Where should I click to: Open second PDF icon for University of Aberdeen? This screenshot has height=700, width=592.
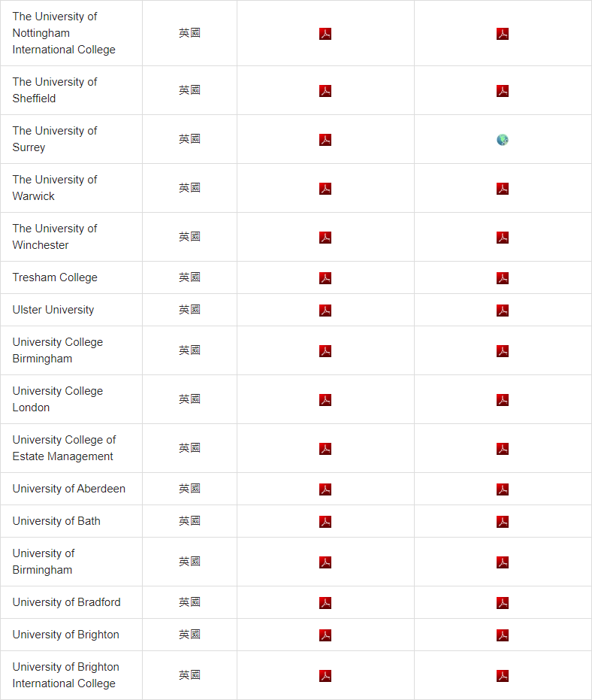503,489
